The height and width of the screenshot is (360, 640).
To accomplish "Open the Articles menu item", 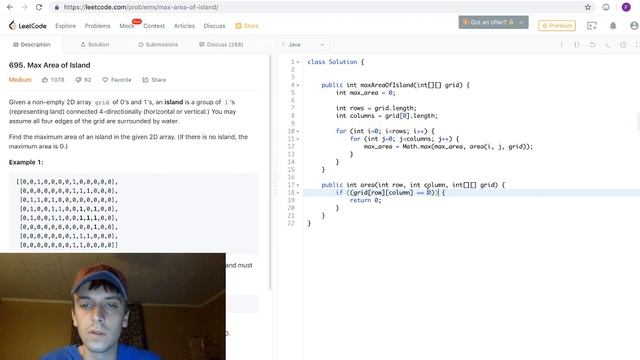I will 184,26.
